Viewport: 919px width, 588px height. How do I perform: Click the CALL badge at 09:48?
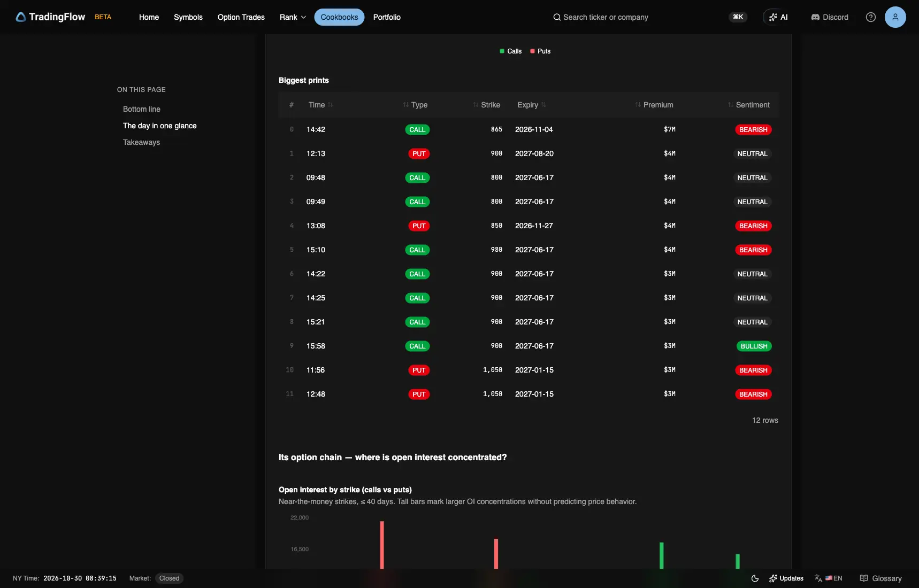pos(417,177)
